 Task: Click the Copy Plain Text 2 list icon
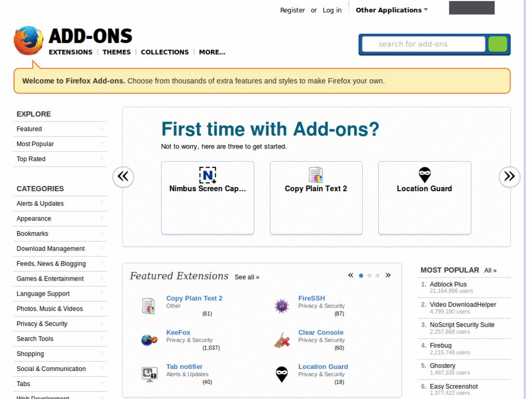(149, 306)
